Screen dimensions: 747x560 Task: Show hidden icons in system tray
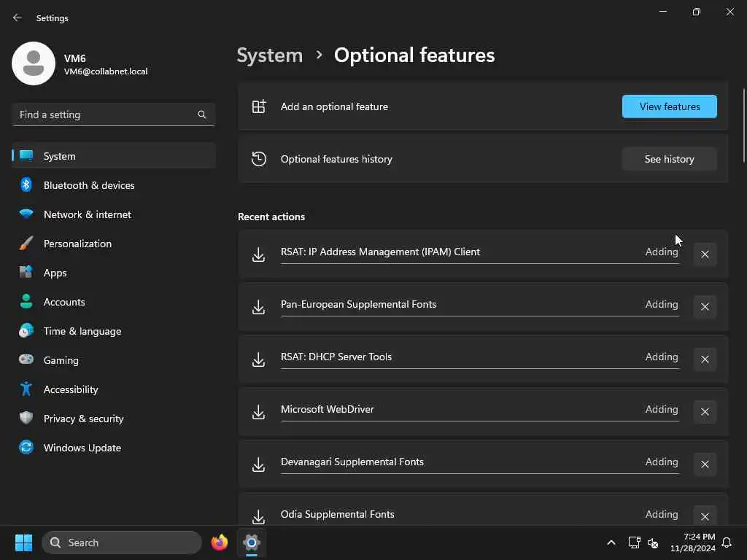click(x=611, y=542)
